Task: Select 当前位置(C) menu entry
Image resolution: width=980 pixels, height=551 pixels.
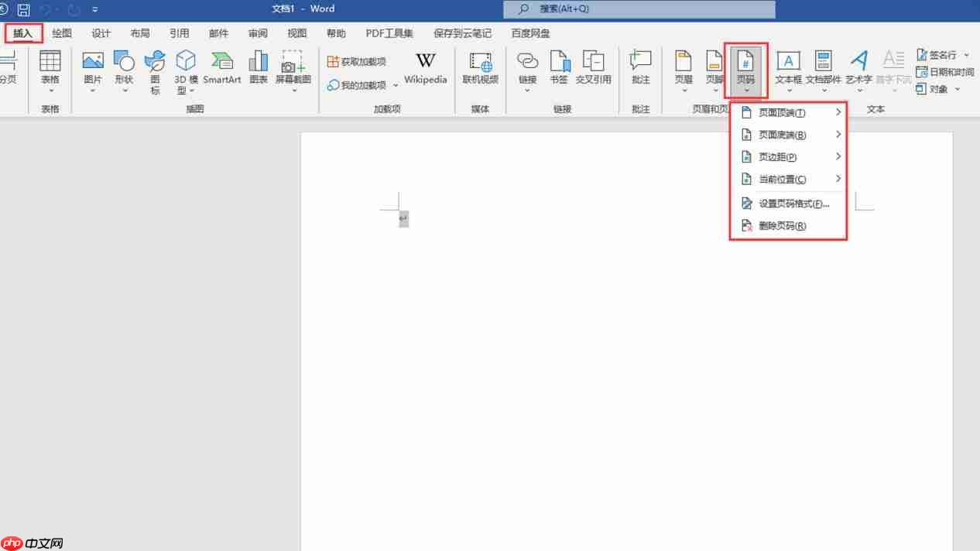Action: 788,180
